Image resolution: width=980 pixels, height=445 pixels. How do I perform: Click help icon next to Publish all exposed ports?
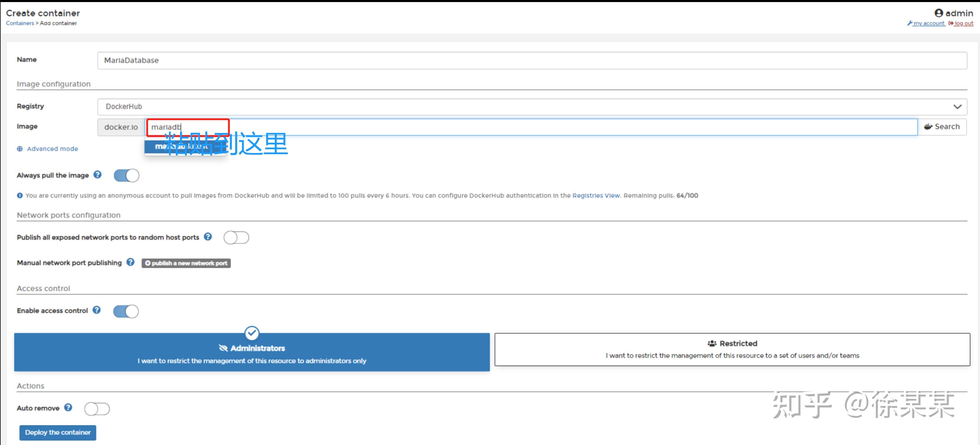click(x=208, y=237)
